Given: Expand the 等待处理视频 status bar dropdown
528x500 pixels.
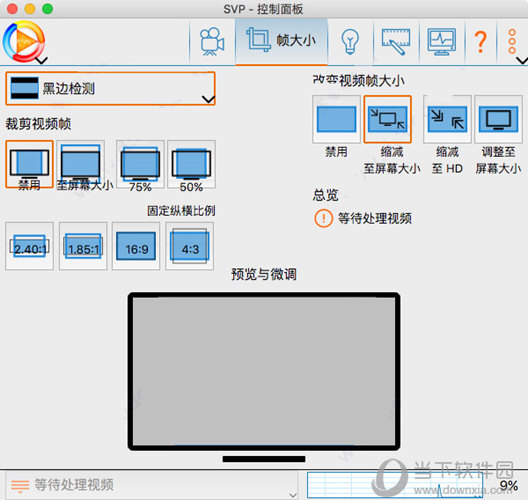Looking at the screenshot, I should click(x=151, y=485).
